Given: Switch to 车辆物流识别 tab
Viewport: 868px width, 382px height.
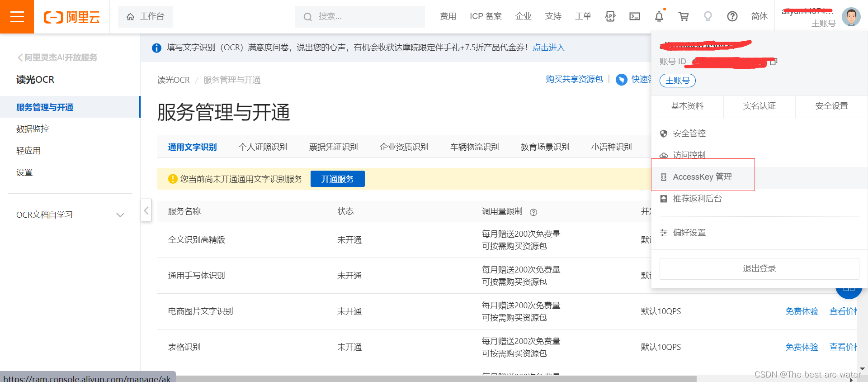Looking at the screenshot, I should coord(474,147).
